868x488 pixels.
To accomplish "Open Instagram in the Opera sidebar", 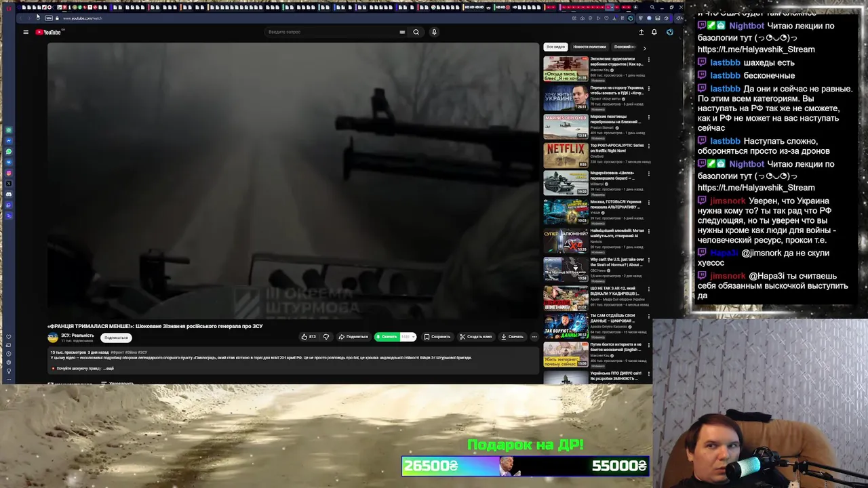I will pos(9,173).
